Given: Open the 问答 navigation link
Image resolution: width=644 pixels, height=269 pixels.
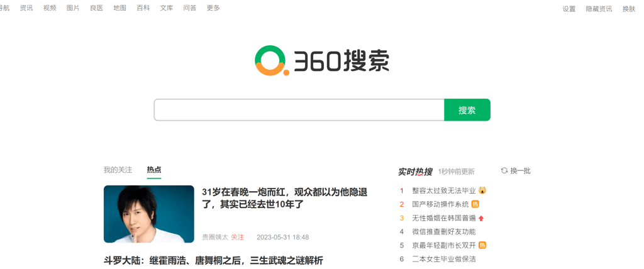Looking at the screenshot, I should (190, 8).
